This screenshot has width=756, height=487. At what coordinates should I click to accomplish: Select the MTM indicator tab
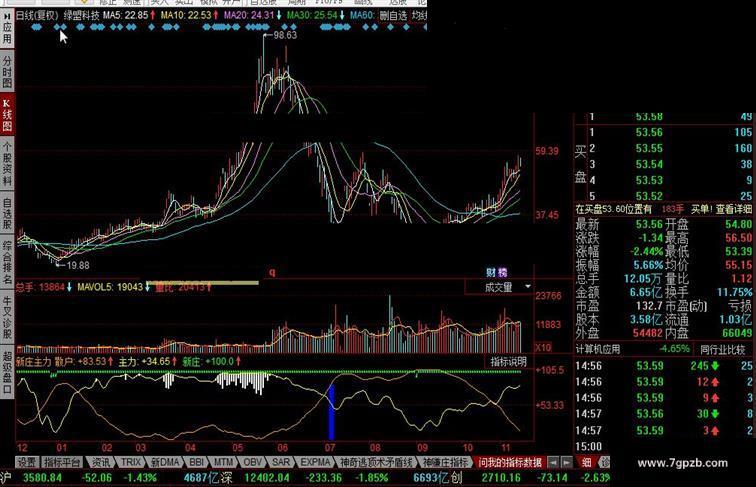pos(223,462)
